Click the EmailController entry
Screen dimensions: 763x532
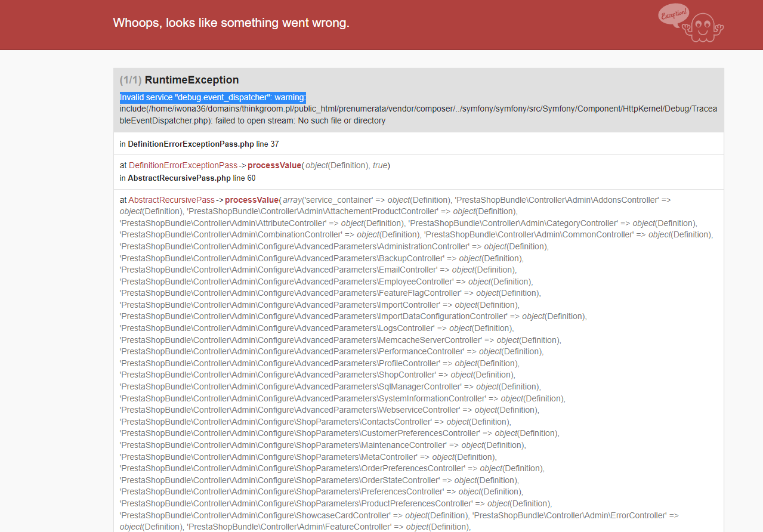click(x=279, y=270)
